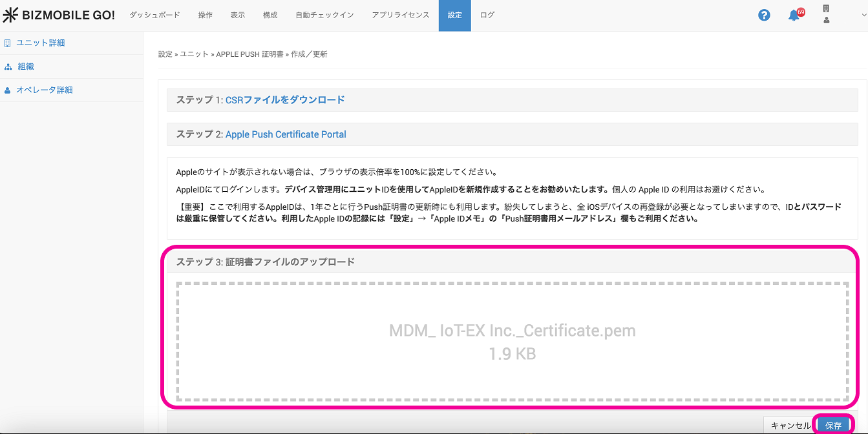This screenshot has height=434, width=868.
Task: Open the 構成 menu
Action: coord(270,15)
